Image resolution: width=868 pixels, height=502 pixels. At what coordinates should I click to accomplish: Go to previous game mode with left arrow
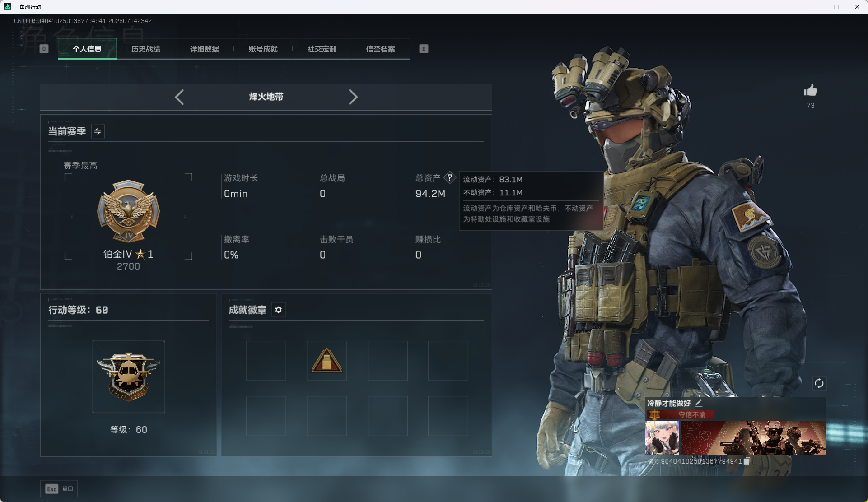tap(179, 97)
